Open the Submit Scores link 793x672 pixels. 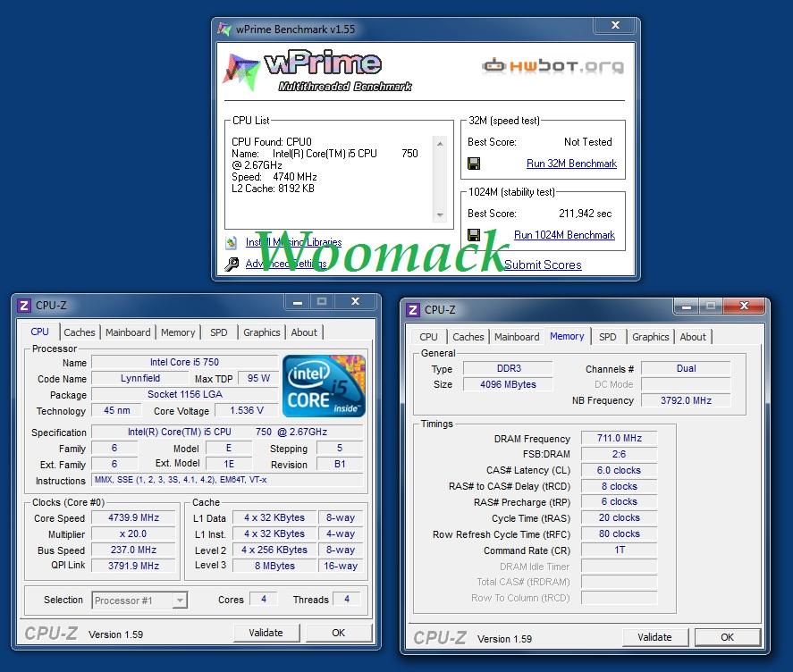tap(543, 265)
